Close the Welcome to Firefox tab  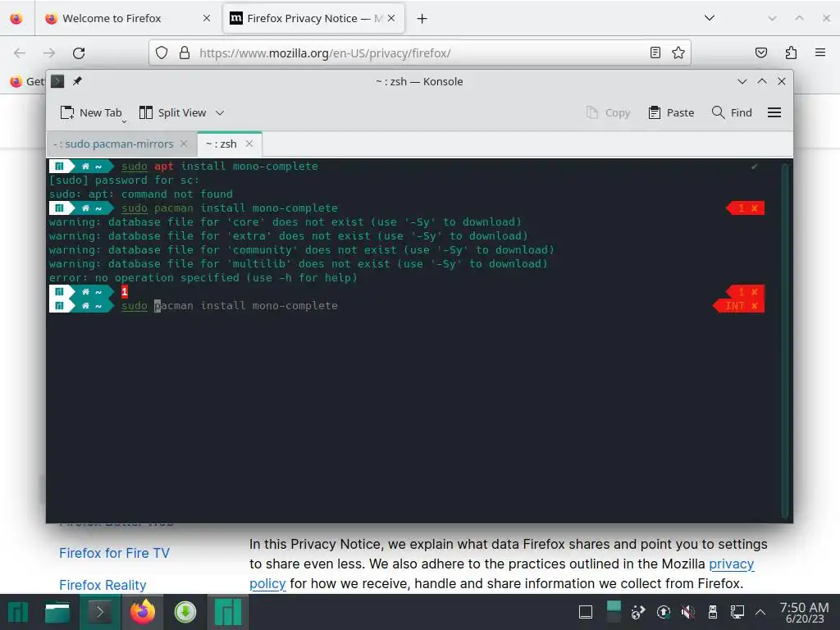(206, 18)
